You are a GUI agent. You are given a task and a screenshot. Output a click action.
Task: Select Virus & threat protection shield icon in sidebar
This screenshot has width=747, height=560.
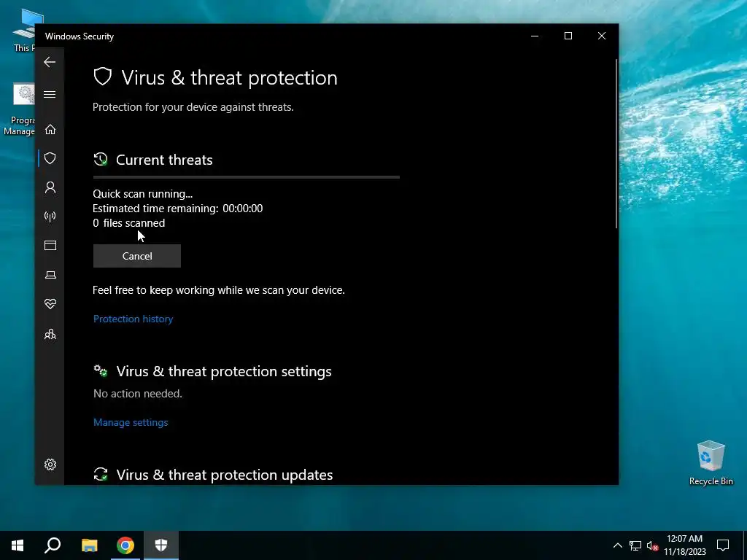tap(50, 158)
